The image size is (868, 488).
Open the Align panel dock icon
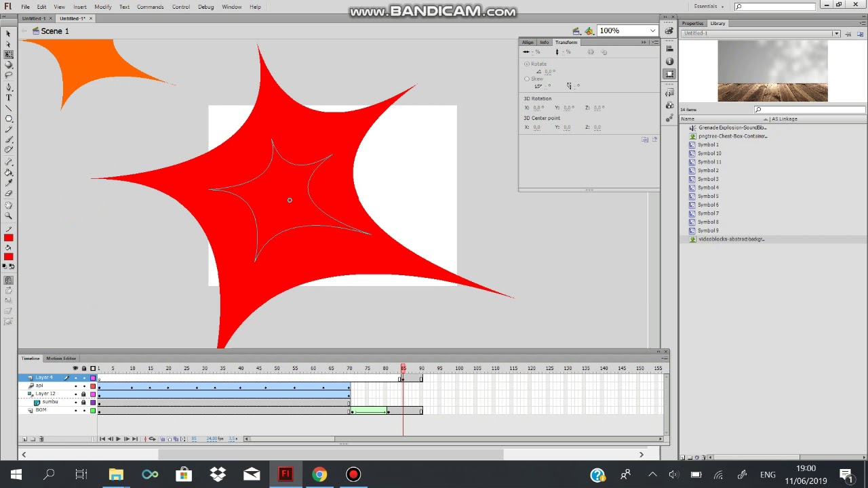pos(670,48)
